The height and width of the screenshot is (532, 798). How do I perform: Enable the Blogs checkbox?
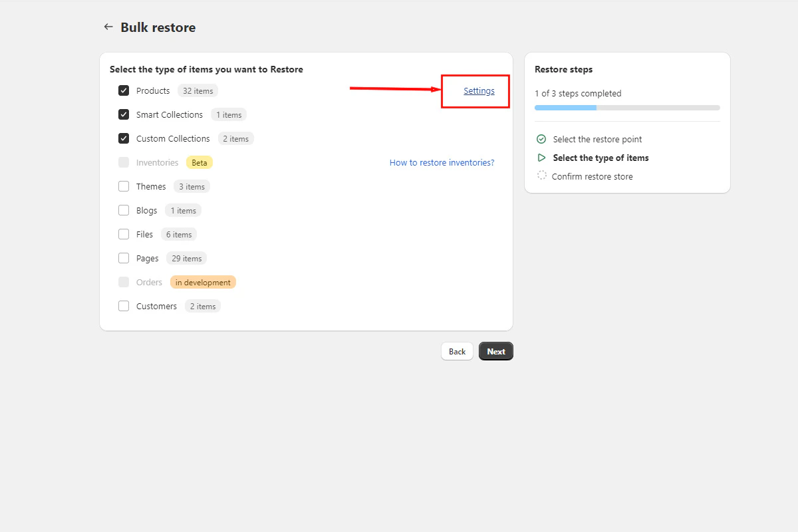(123, 209)
